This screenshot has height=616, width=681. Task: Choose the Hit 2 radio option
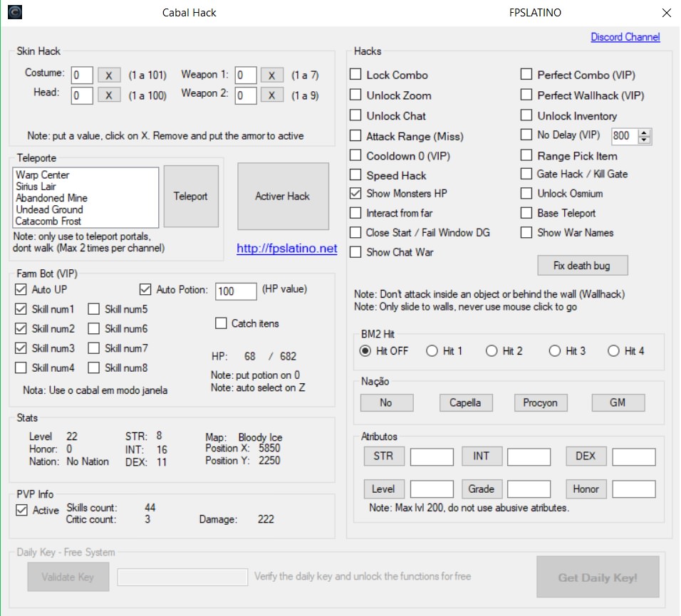point(492,351)
